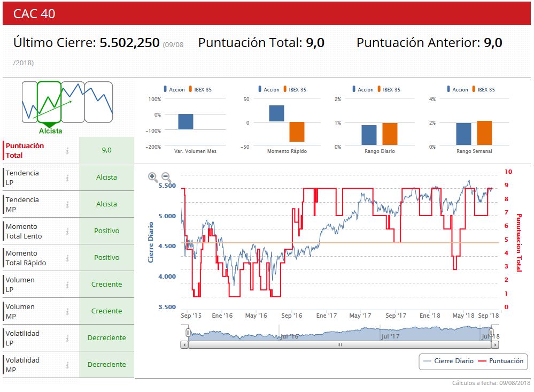Click the Ene '18 x-axis label
The image size is (534, 392).
(430, 316)
